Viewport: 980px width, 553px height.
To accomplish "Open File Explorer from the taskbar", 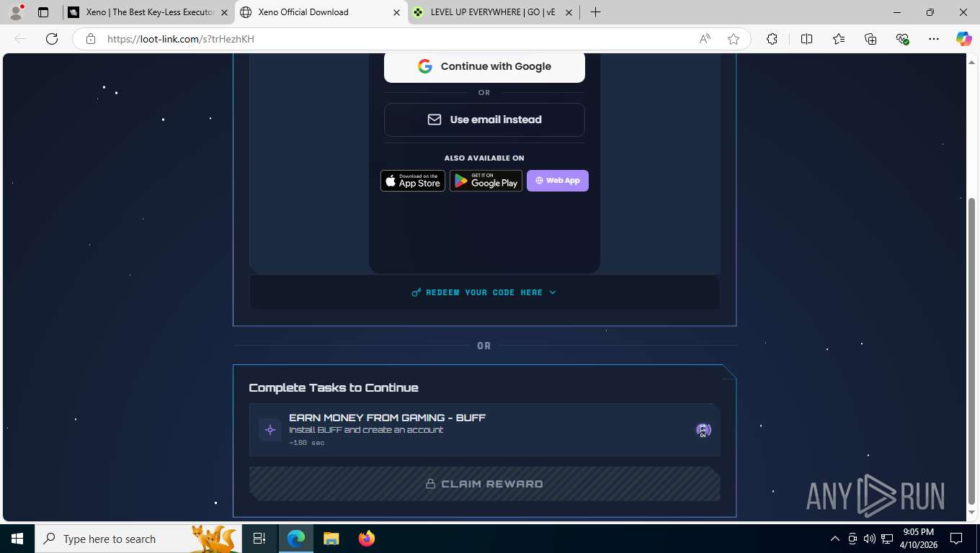I will (331, 539).
